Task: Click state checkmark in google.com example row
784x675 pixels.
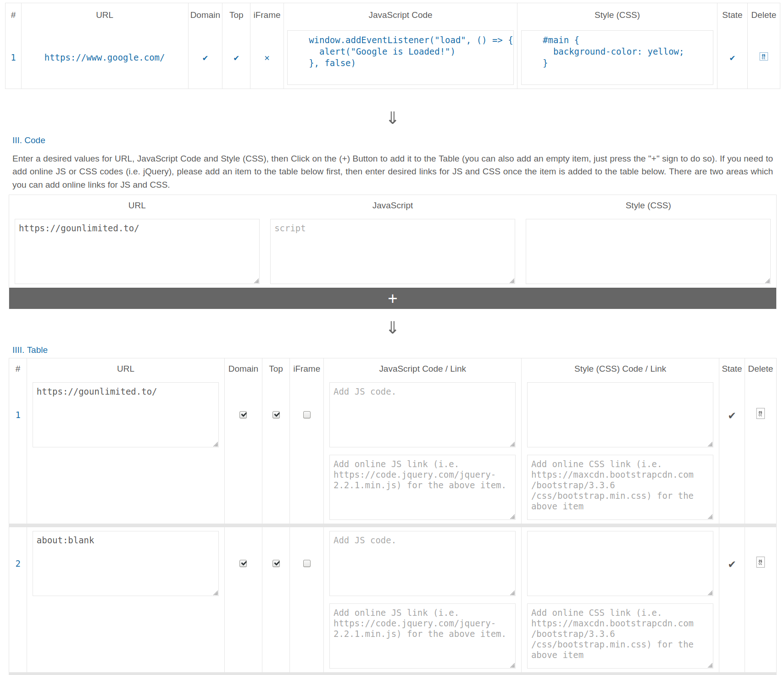Action: point(732,58)
